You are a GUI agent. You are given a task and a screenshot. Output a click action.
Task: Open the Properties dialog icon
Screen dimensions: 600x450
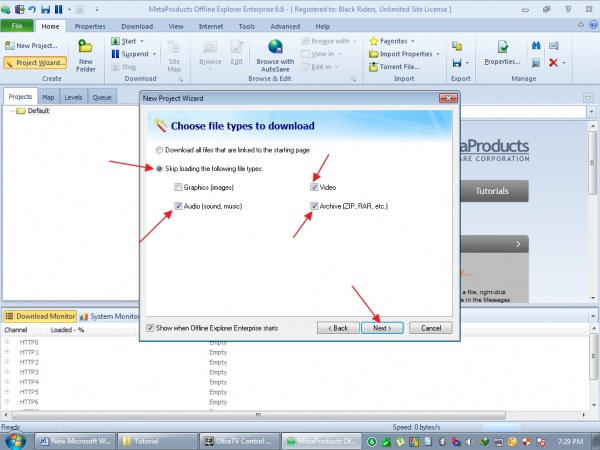point(503,47)
